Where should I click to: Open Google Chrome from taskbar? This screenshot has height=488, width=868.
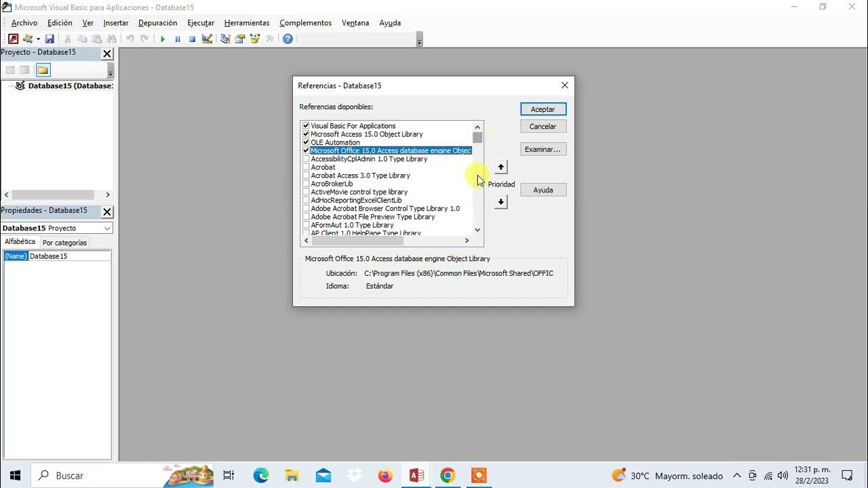[x=448, y=476]
